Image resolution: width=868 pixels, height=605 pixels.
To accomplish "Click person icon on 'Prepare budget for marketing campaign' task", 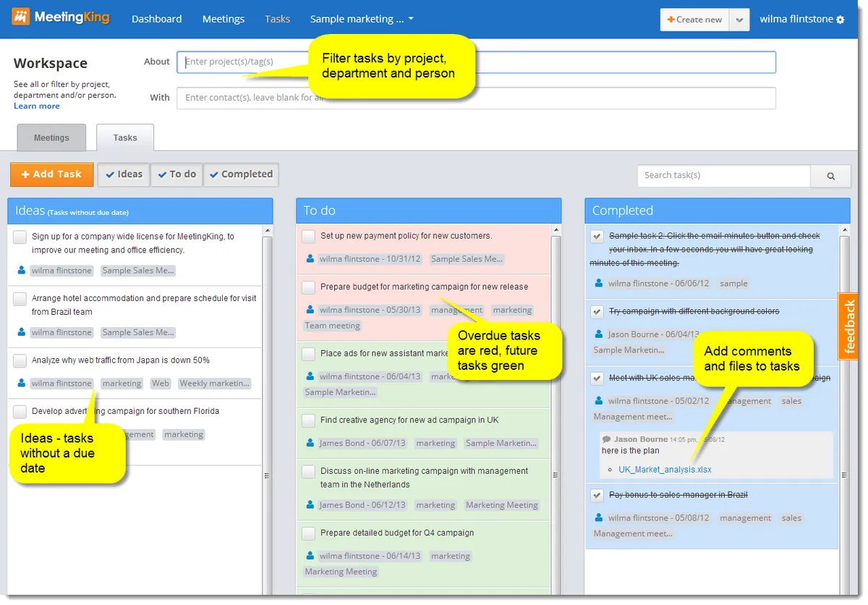I will click(310, 310).
